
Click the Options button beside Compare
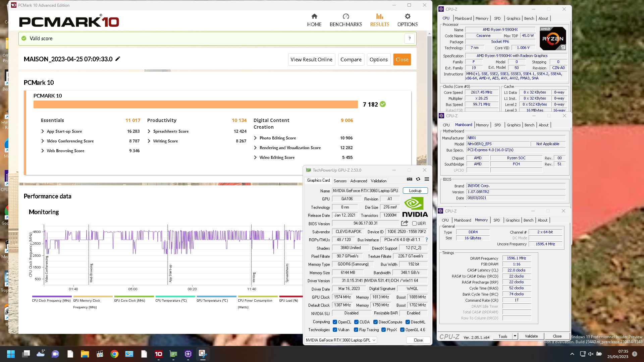pos(379,60)
